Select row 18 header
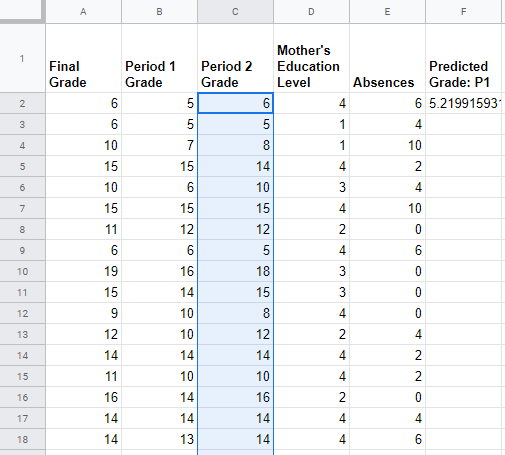The height and width of the screenshot is (455, 505). click(22, 439)
